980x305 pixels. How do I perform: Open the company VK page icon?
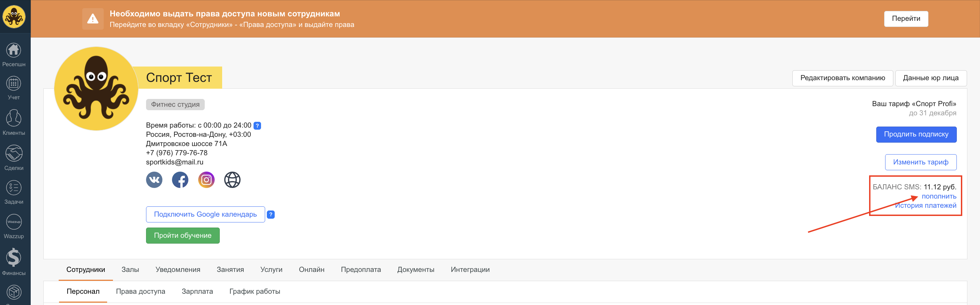point(154,180)
